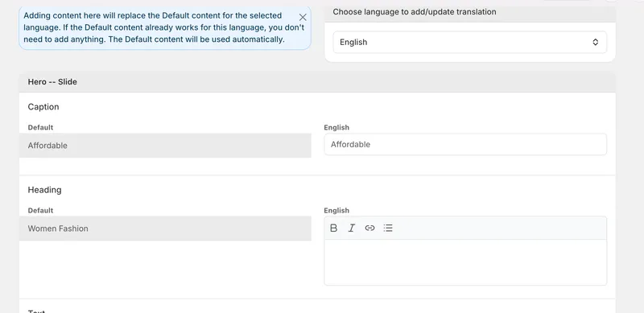
Task: Dismiss the blue info banner
Action: click(x=303, y=17)
